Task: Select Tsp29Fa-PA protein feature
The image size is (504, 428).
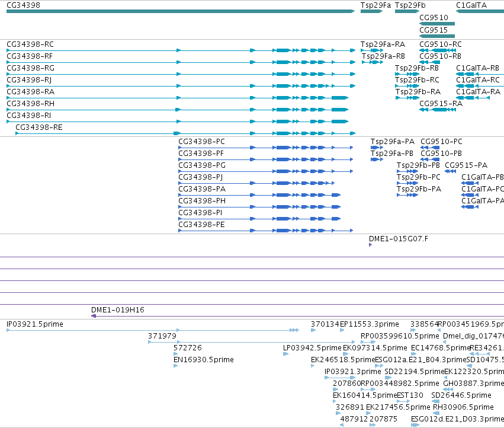Action: coord(377,148)
